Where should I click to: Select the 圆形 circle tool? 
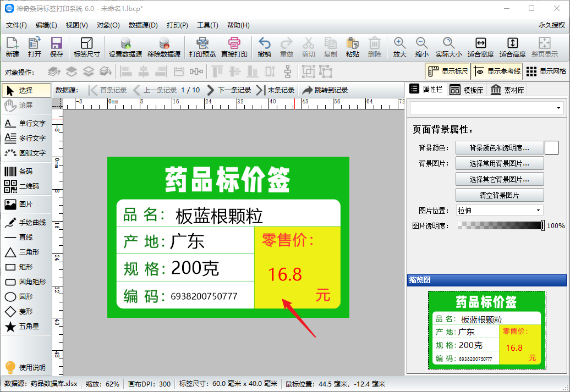(25, 297)
